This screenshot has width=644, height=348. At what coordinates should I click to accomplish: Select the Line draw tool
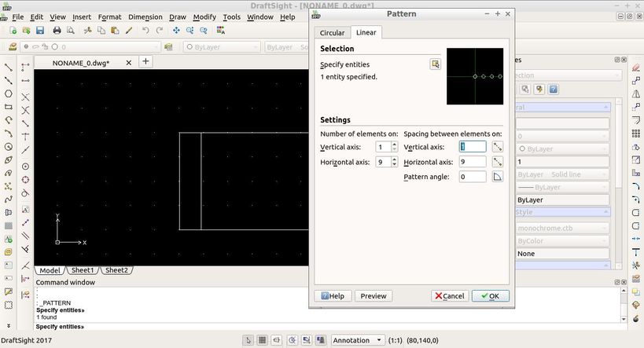point(8,67)
